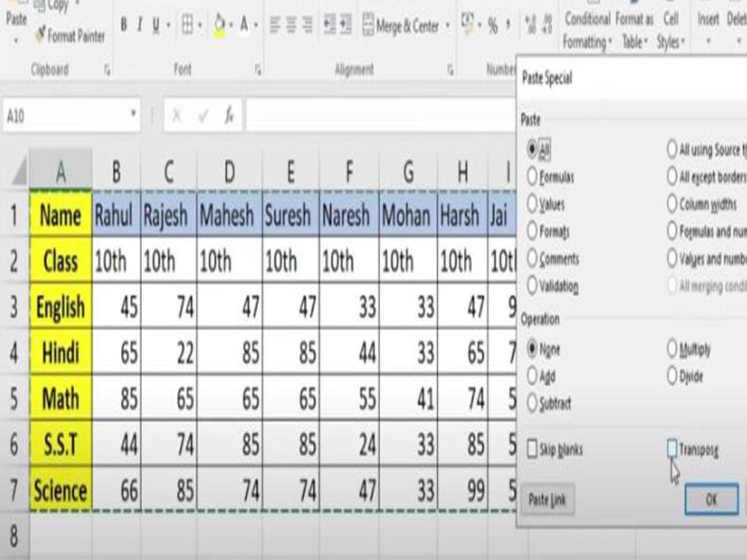Click the Science cell in column A
This screenshot has height=560, width=747.
(61, 490)
